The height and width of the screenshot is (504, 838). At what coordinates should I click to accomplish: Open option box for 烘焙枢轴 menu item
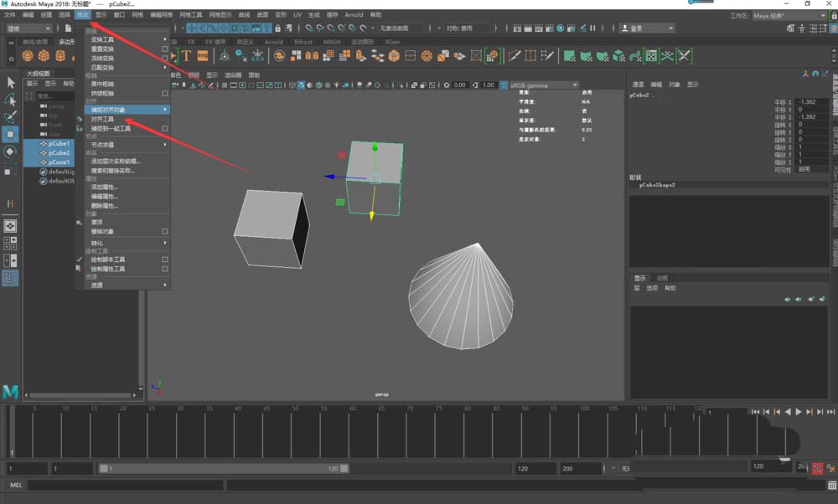[x=165, y=93]
